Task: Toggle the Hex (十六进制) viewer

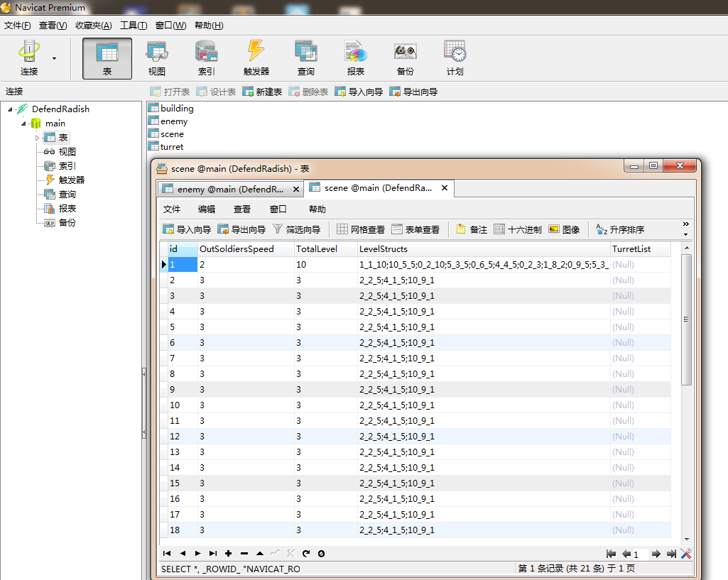Action: (x=518, y=229)
